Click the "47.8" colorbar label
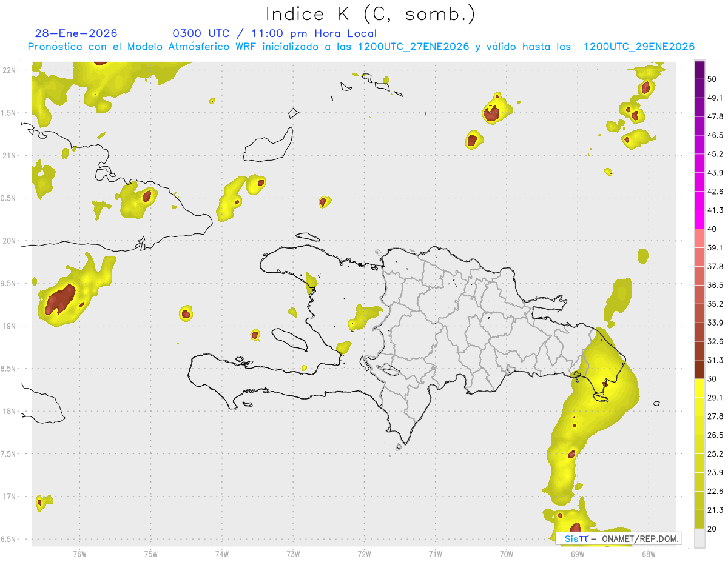Image resolution: width=728 pixels, height=562 pixels. point(715,116)
